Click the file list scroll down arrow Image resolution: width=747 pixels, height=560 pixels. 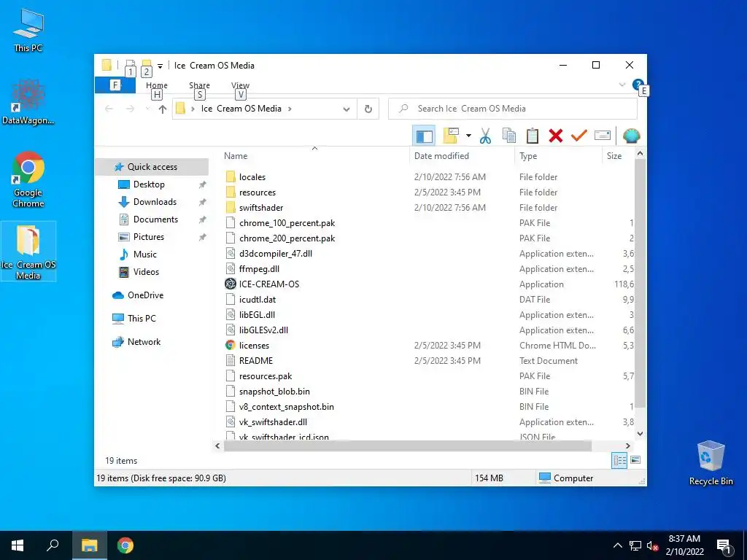[x=640, y=433]
